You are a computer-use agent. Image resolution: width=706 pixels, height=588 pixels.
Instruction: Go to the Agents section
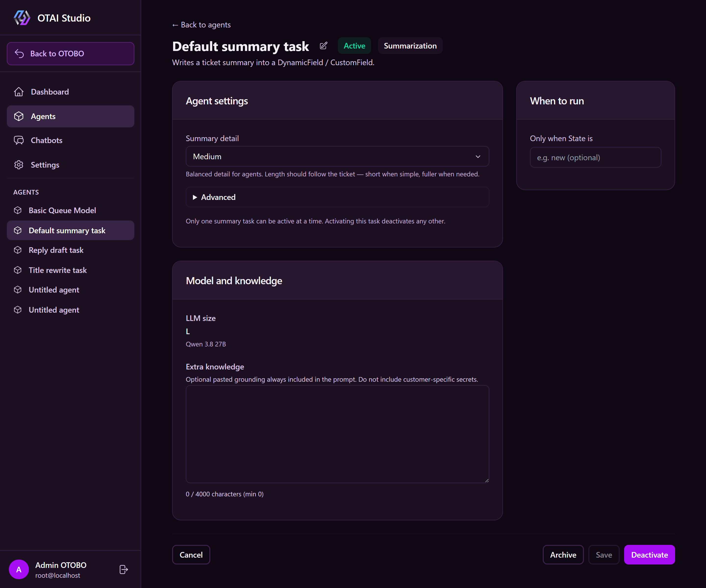pyautogui.click(x=71, y=116)
